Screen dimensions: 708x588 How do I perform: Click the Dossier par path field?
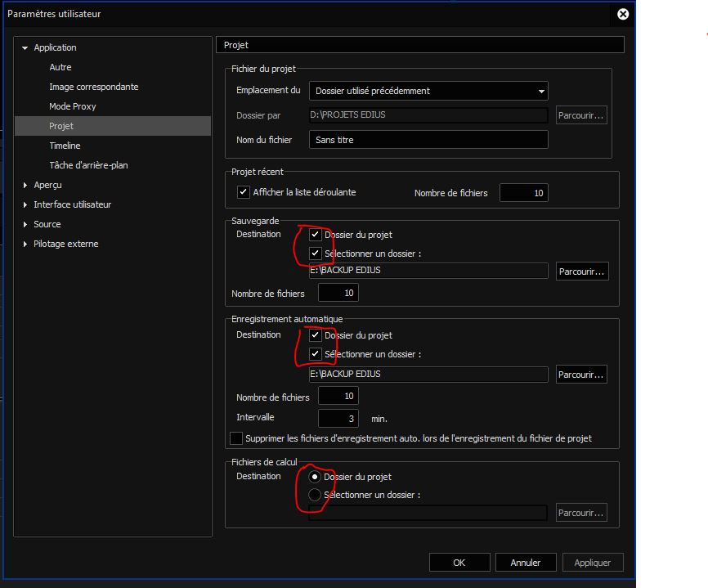click(428, 115)
